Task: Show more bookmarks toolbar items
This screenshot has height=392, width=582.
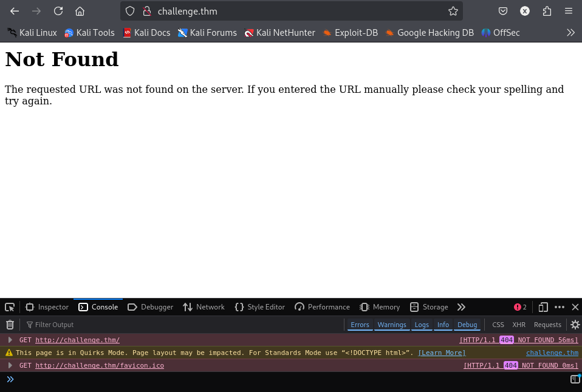Action: pyautogui.click(x=570, y=33)
